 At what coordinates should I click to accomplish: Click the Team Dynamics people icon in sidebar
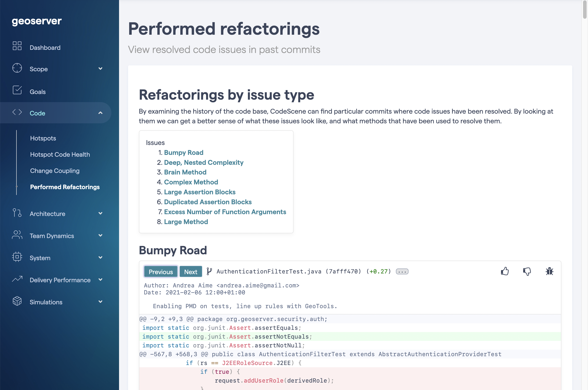[x=16, y=235]
